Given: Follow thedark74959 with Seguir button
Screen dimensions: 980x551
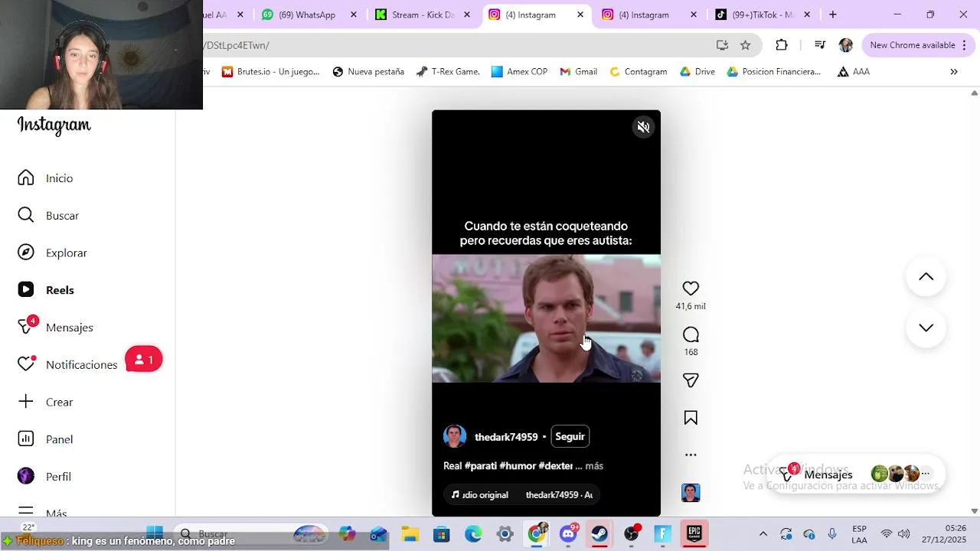Looking at the screenshot, I should point(570,436).
